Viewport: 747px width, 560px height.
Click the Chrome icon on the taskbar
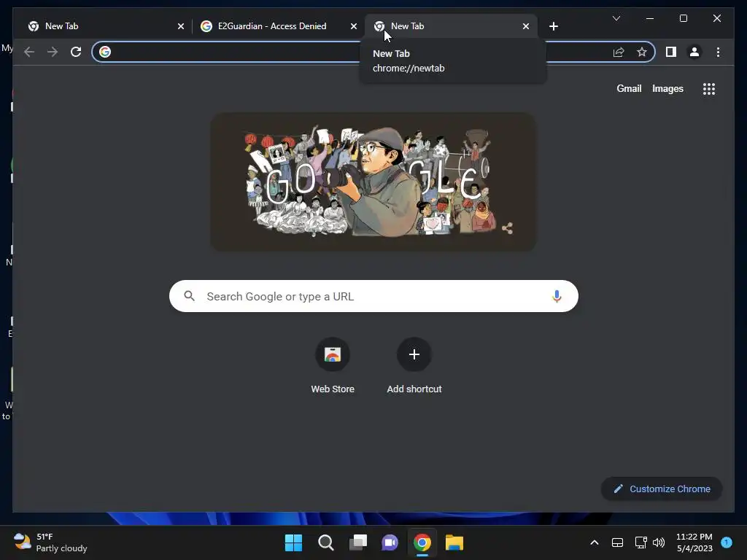click(x=422, y=542)
